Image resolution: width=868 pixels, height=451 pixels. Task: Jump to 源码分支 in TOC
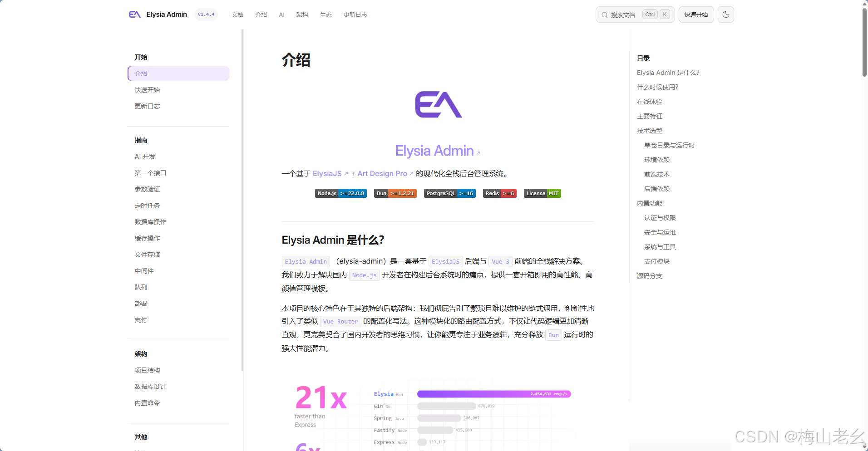(649, 276)
